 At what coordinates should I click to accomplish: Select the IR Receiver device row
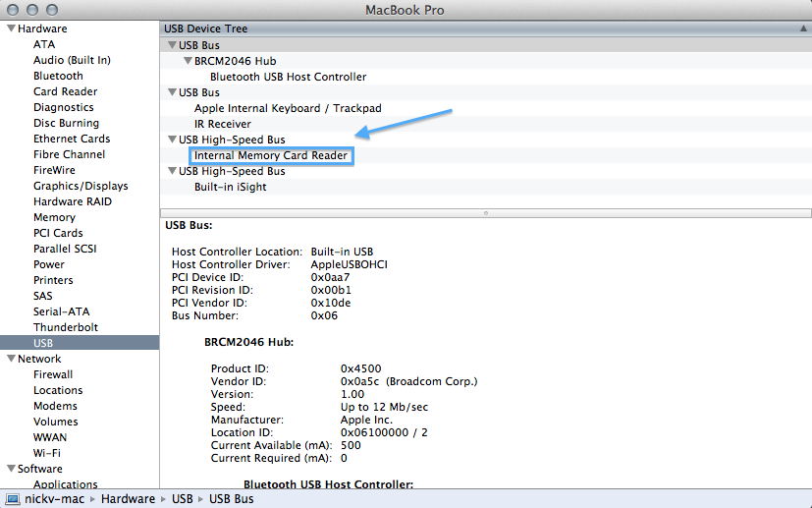coord(485,124)
